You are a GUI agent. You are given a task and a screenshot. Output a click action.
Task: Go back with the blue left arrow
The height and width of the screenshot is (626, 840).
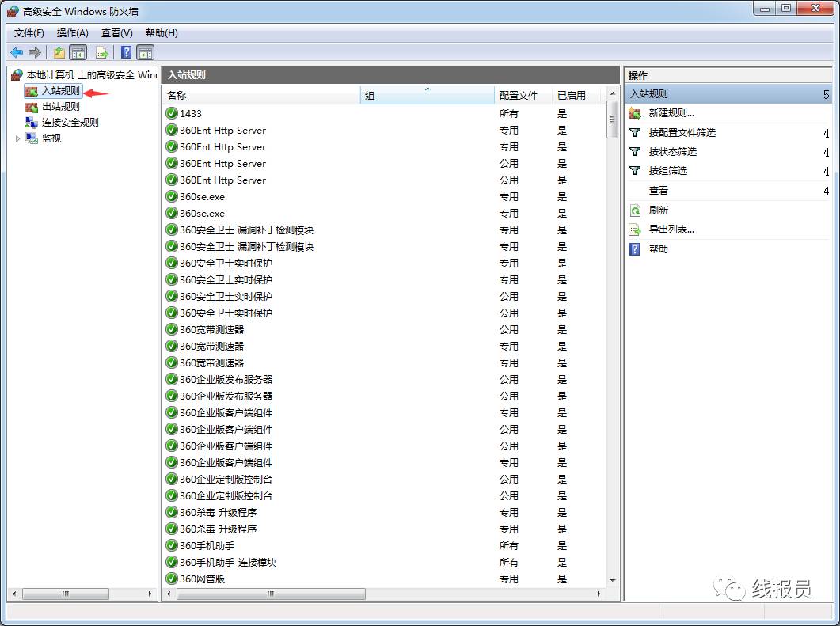click(x=17, y=52)
